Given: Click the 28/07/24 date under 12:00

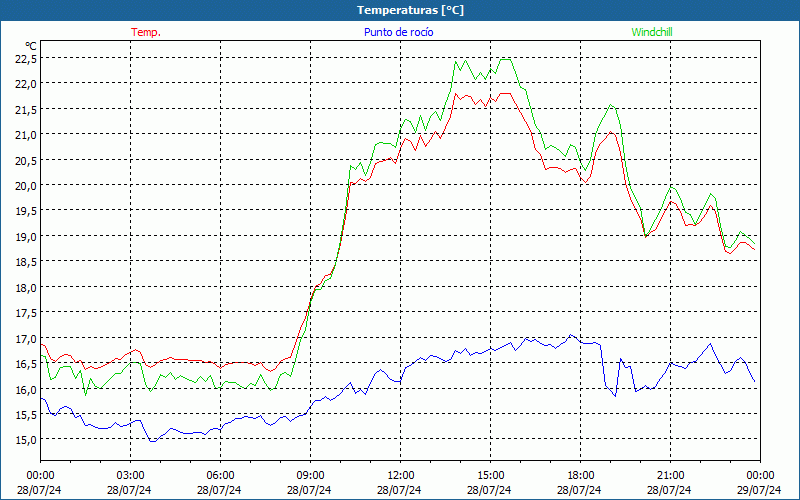Looking at the screenshot, I should click(x=399, y=490).
